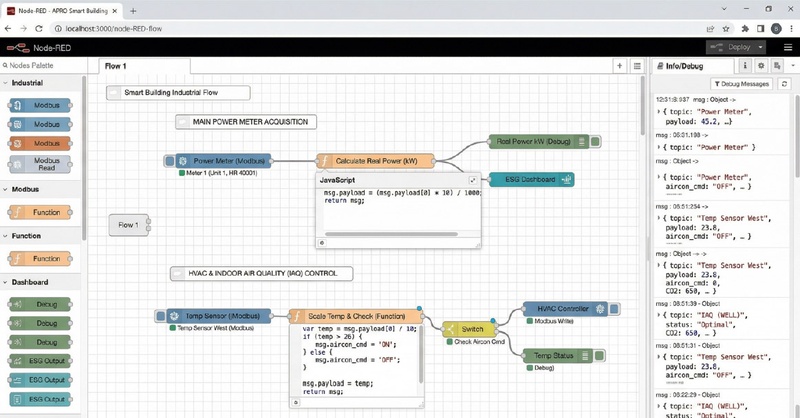Open the list of flows icon
The width and height of the screenshot is (800, 418).
637,66
